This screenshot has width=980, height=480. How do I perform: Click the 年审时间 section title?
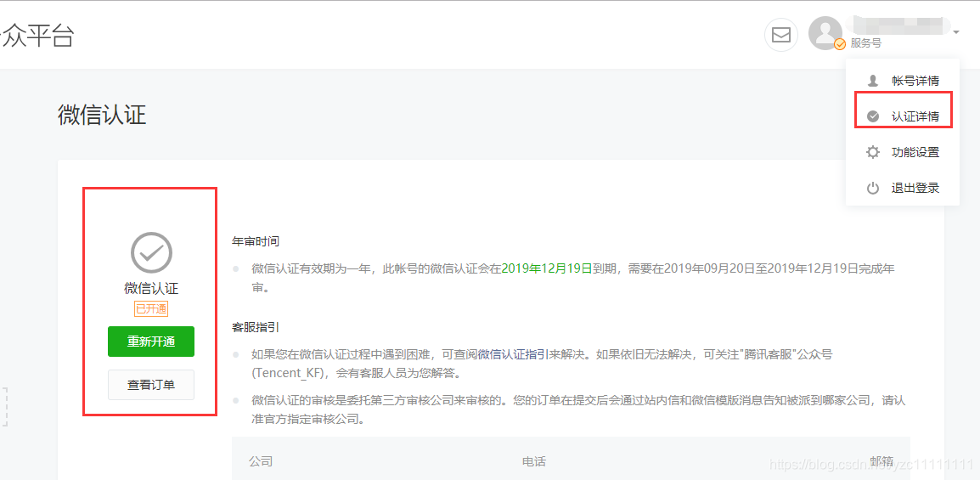tap(256, 240)
